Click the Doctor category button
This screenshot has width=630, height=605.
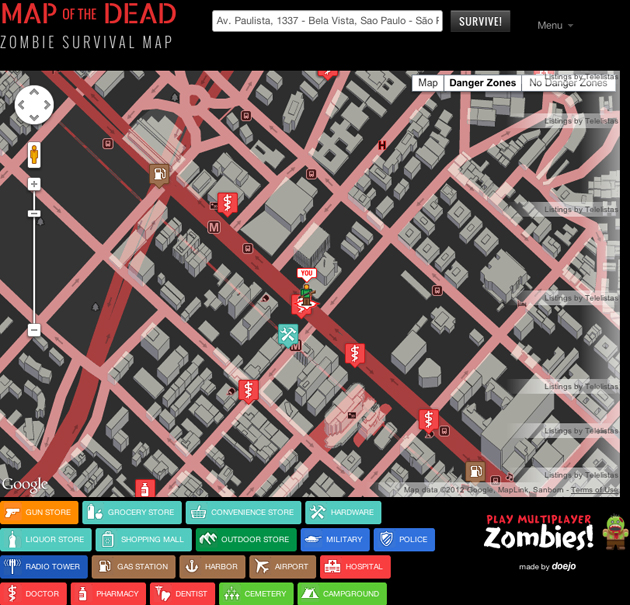(x=33, y=594)
